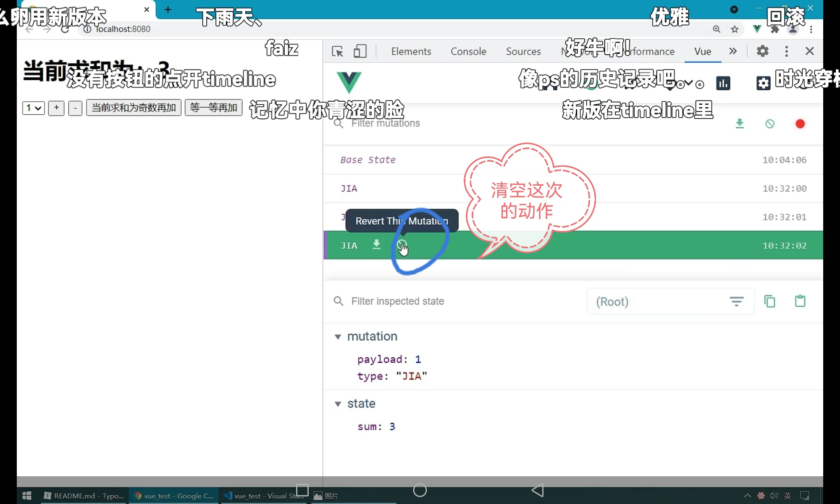This screenshot has width=840, height=504.
Task: Show more DevTools tabs chevron
Action: 733,51
